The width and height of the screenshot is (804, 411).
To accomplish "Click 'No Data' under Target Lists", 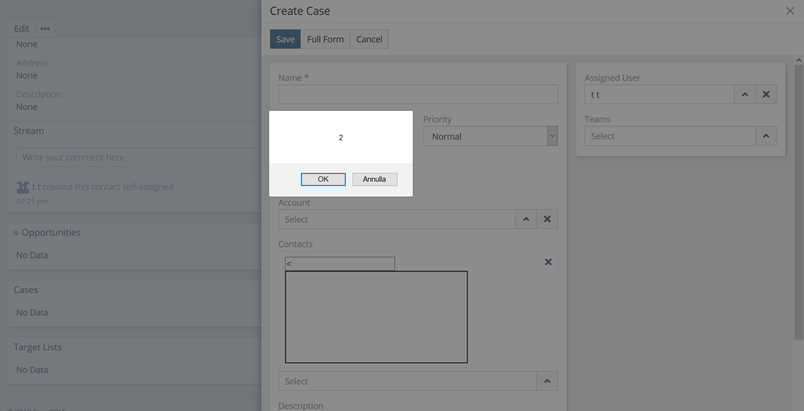I will (32, 369).
